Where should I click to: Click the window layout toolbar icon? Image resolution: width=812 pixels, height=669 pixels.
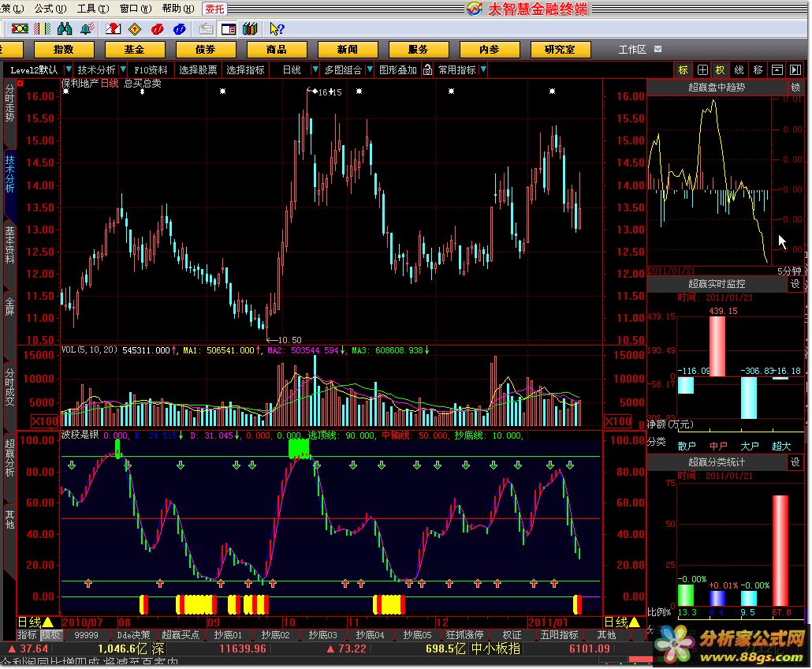229,29
